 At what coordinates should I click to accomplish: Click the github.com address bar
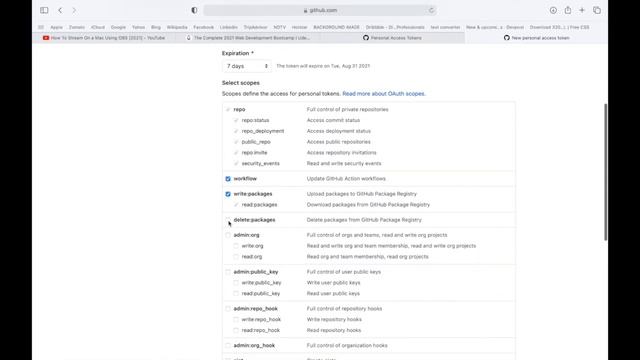[320, 10]
